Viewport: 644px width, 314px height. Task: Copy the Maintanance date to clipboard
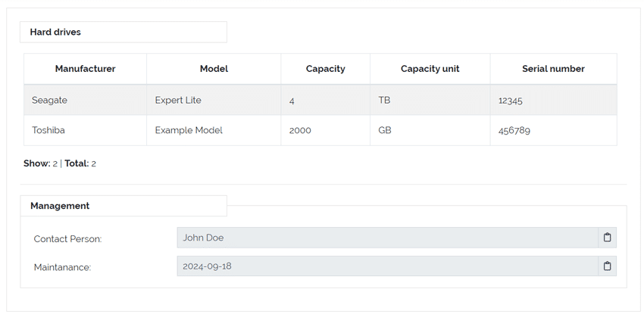[607, 266]
